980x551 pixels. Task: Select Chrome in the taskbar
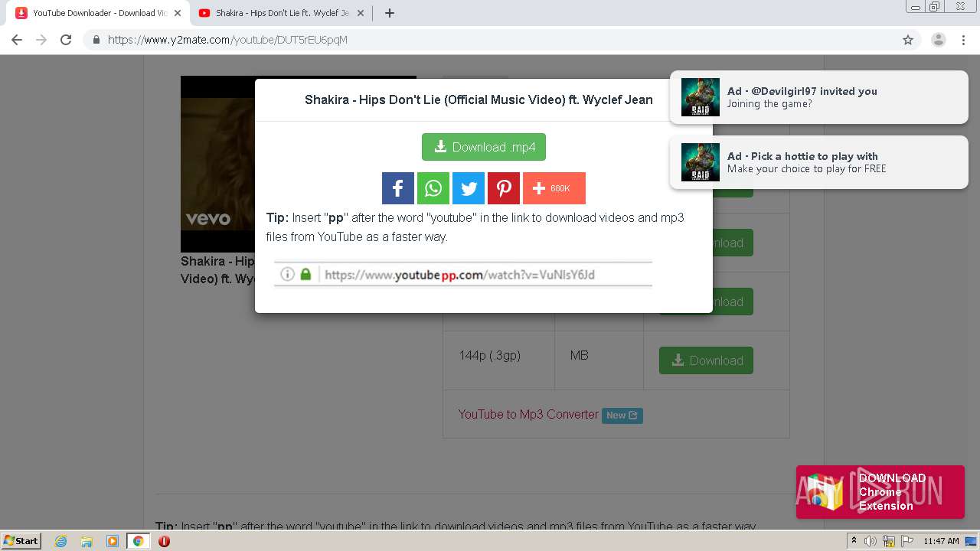138,541
